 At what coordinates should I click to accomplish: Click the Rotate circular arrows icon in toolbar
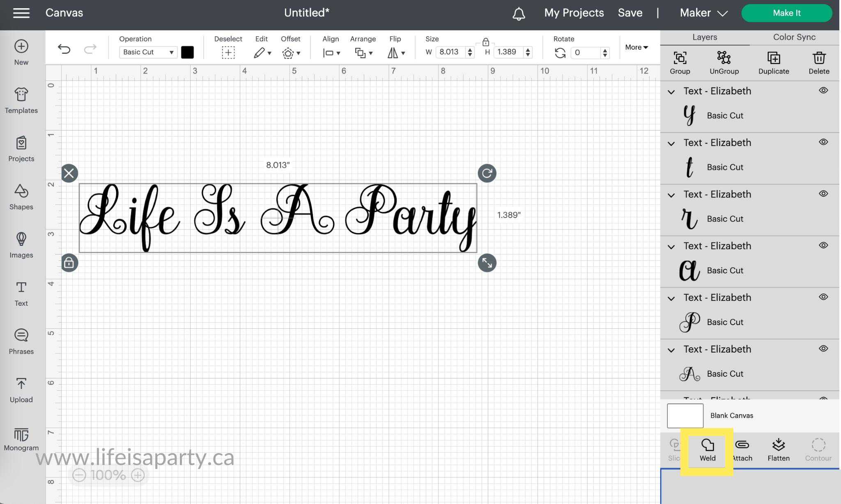coord(560,53)
